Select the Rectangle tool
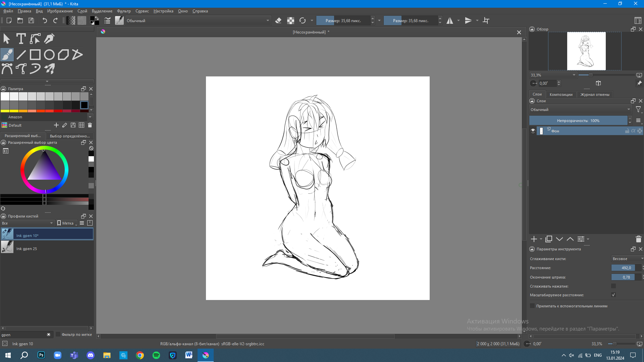The image size is (644, 362). (x=35, y=55)
